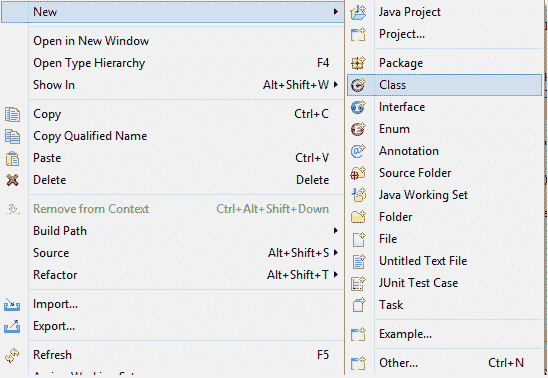548x378 pixels.
Task: Click the Alt+Shift+W shortcut text
Action: point(296,85)
